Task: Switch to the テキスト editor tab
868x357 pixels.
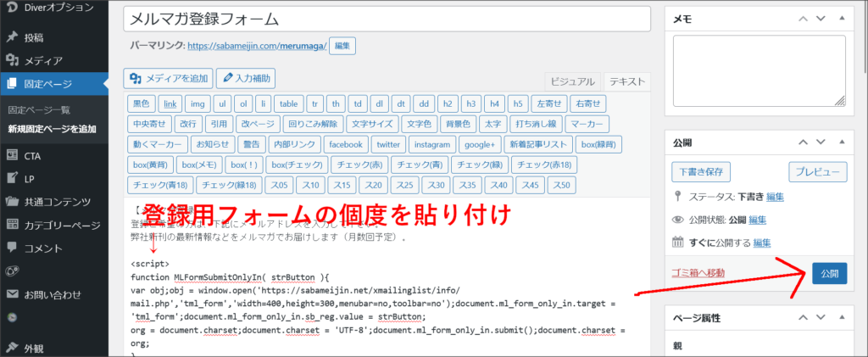Action: (627, 81)
